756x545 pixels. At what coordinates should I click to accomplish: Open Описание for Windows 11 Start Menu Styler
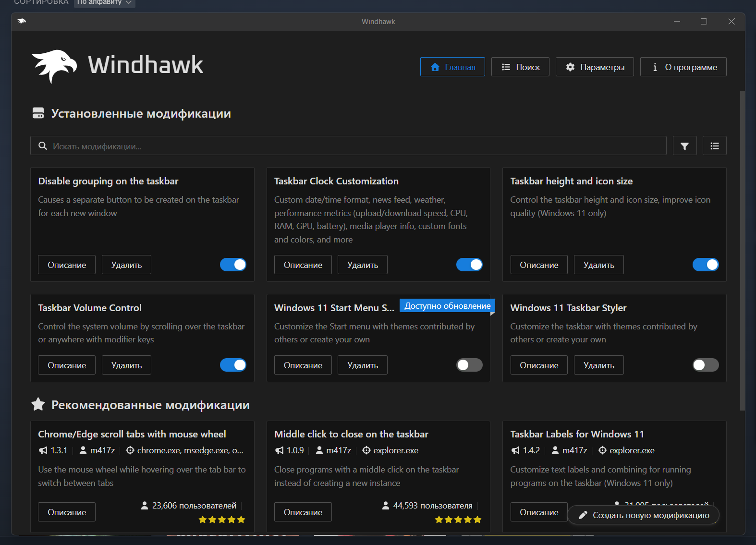[x=303, y=365]
